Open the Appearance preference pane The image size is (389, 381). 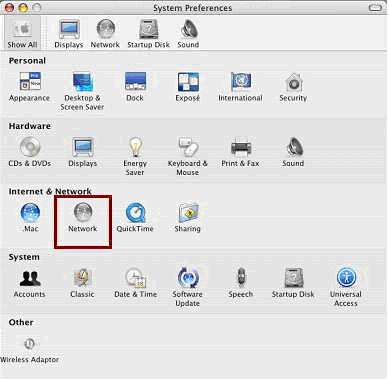click(30, 87)
